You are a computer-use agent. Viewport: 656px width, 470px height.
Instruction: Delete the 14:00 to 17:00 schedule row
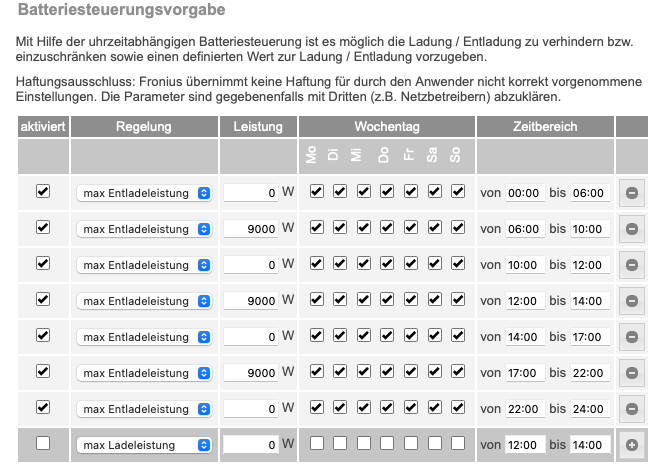tap(631, 337)
